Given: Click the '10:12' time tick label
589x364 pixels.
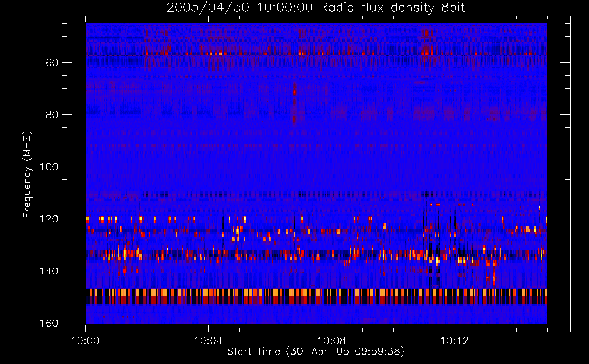Looking at the screenshot, I should [x=454, y=341].
